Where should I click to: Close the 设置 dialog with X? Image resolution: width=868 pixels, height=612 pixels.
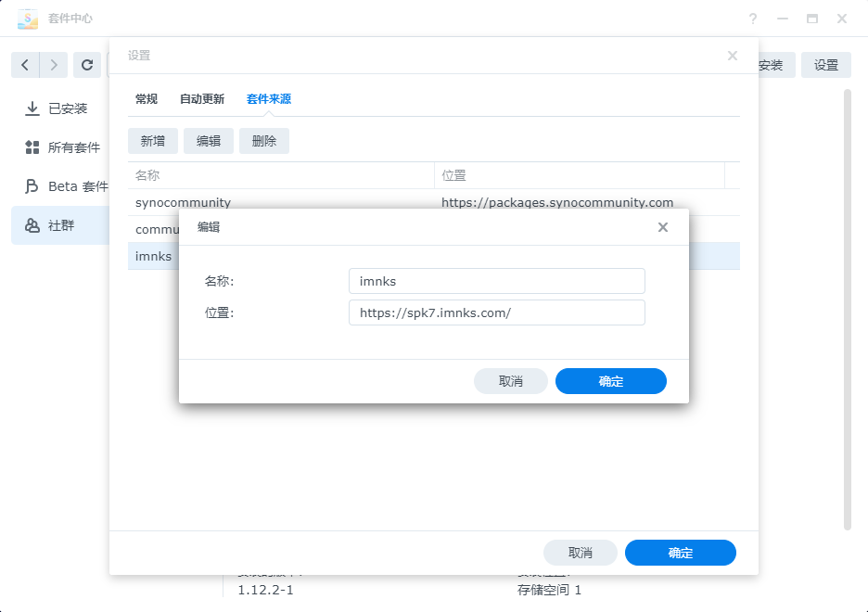pyautogui.click(x=733, y=56)
